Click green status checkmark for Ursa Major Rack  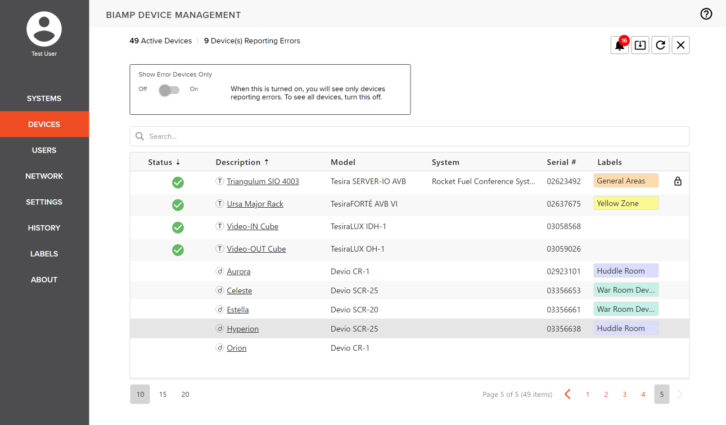(x=178, y=204)
